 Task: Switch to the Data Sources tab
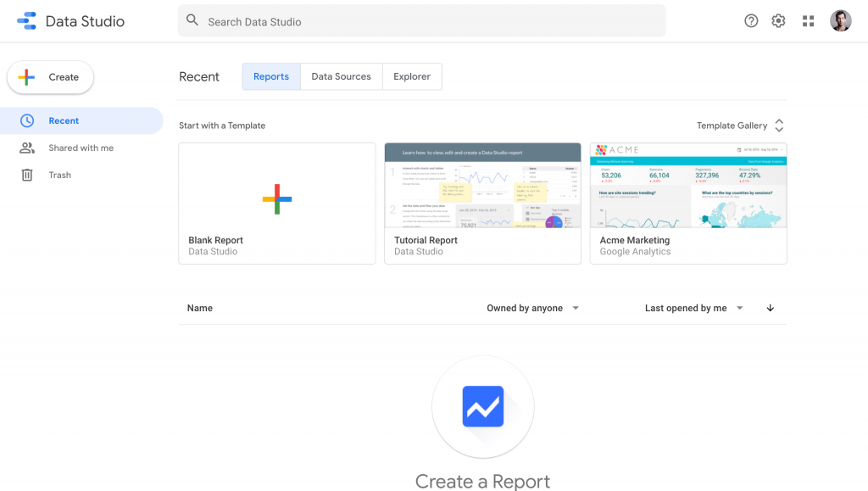341,76
